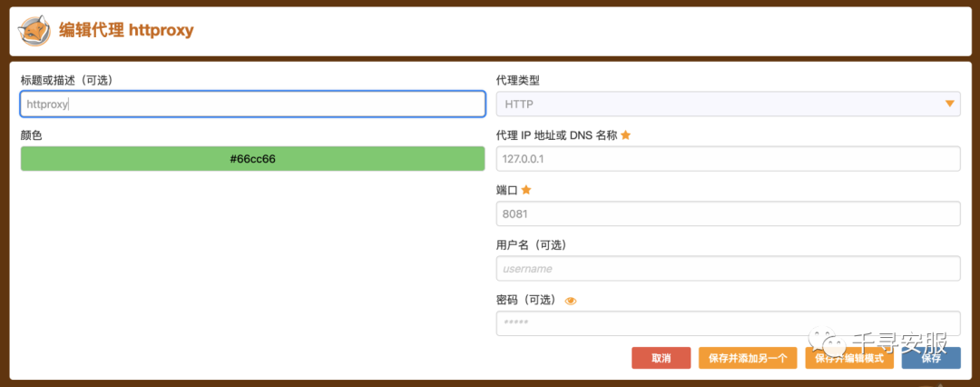This screenshot has height=387, width=980.
Task: Click the FoxyProxy fox logo icon
Action: pos(34,31)
